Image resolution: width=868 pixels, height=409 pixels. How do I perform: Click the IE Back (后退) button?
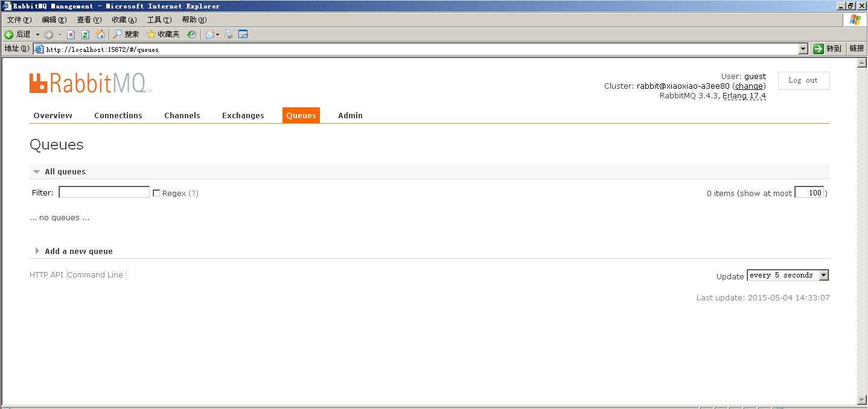pos(18,34)
